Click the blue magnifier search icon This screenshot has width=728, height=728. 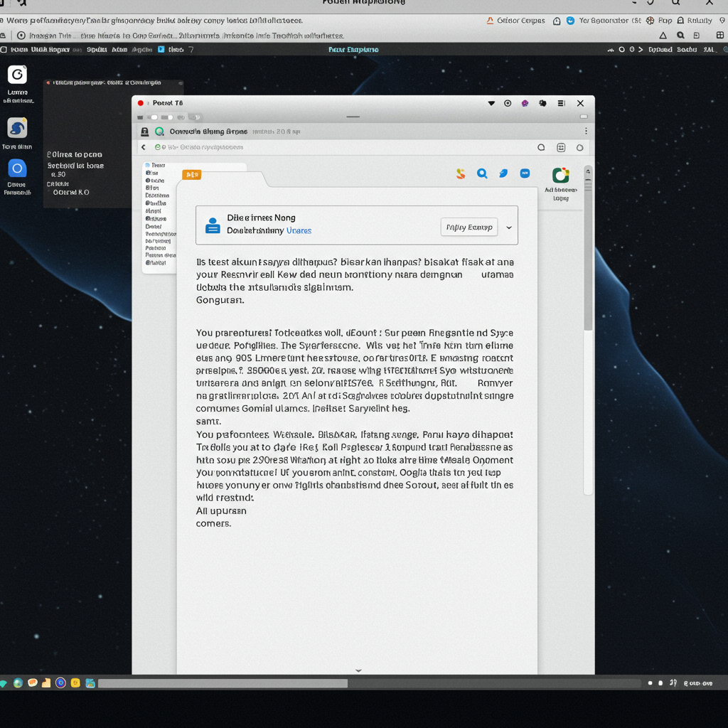click(482, 173)
